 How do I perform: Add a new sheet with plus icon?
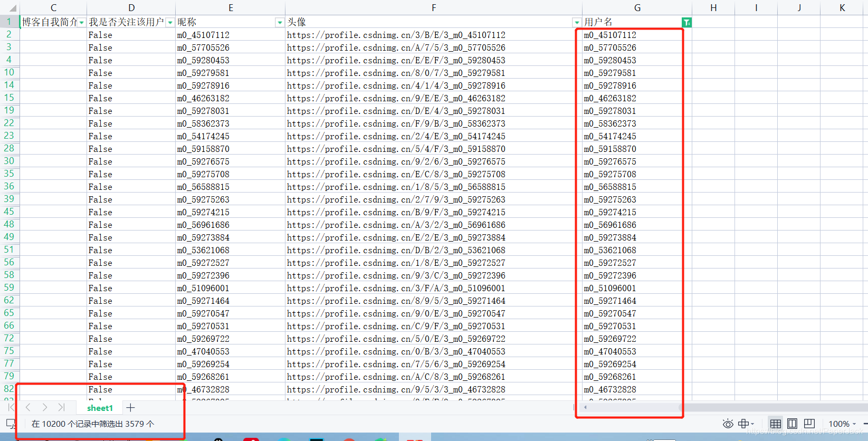pyautogui.click(x=130, y=408)
